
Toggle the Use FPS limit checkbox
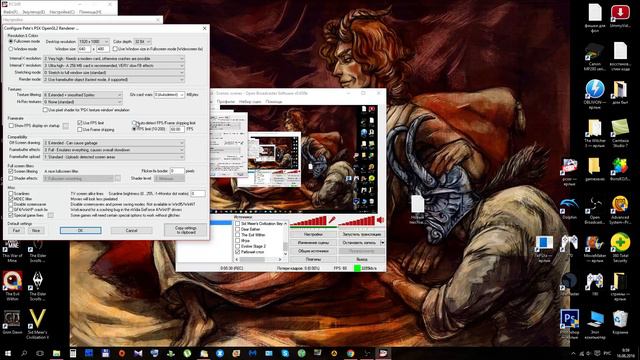pyautogui.click(x=80, y=123)
